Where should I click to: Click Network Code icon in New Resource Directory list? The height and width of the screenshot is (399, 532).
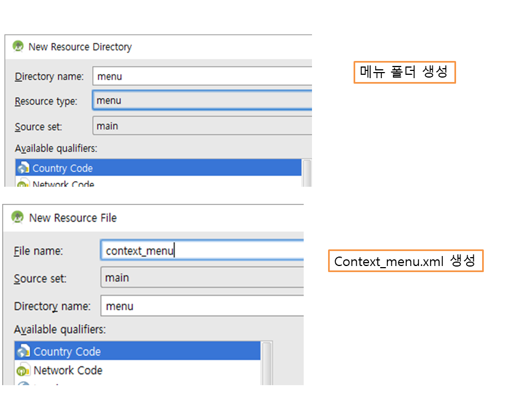point(23,183)
